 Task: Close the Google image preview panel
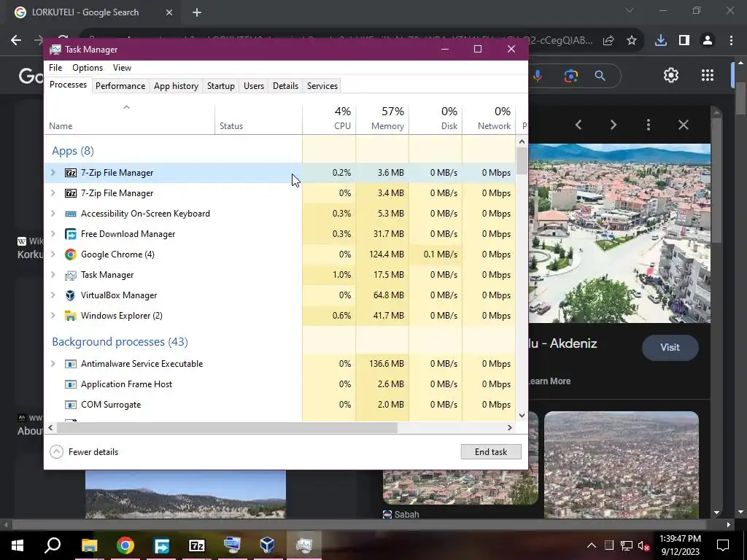point(684,125)
